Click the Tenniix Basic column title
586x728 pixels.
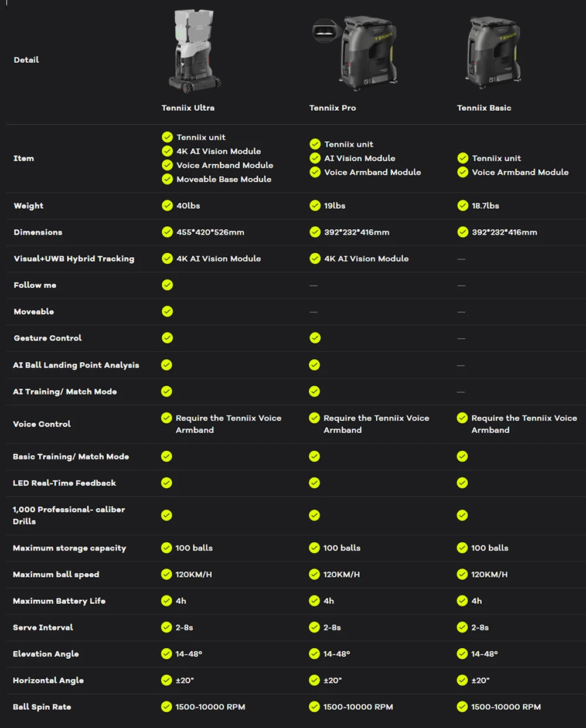[484, 108]
